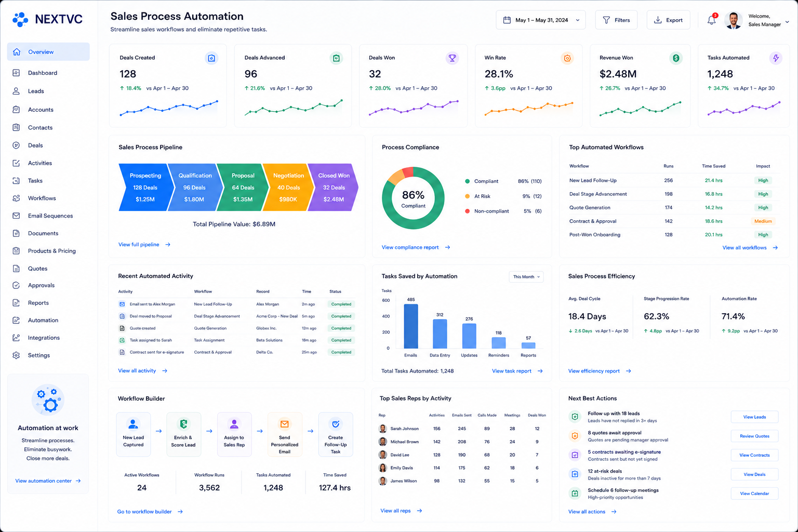Select the Negotiation pipeline stage
The image size is (798, 532).
[x=288, y=188]
